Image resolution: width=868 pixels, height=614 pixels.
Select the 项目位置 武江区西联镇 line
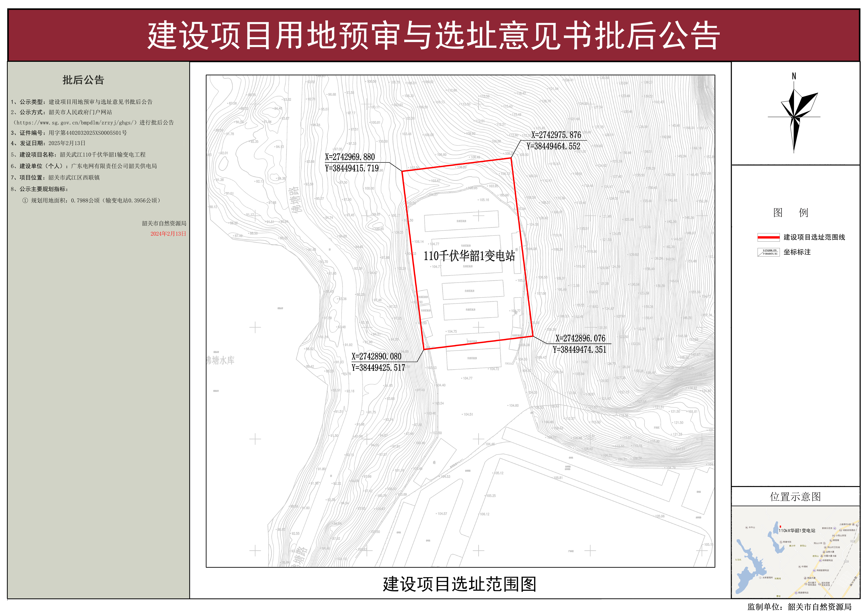pos(55,178)
